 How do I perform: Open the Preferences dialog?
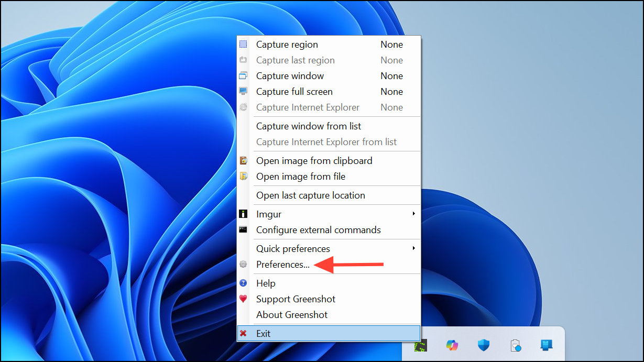click(x=283, y=265)
